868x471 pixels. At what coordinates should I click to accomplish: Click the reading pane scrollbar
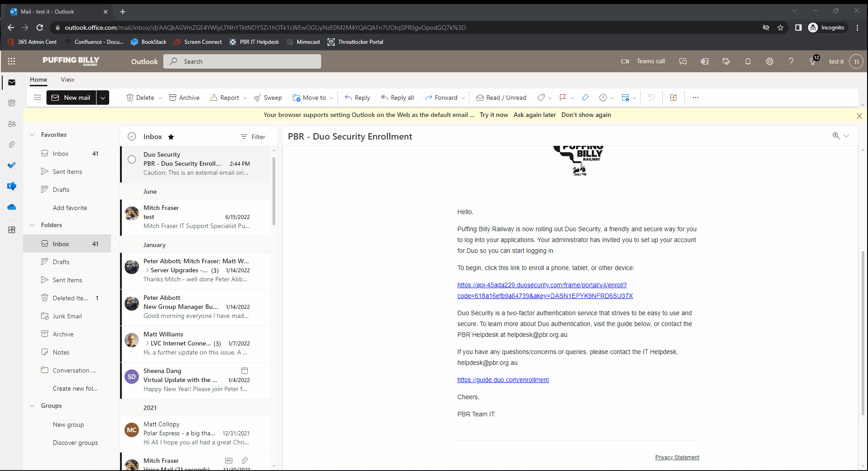coord(863,333)
